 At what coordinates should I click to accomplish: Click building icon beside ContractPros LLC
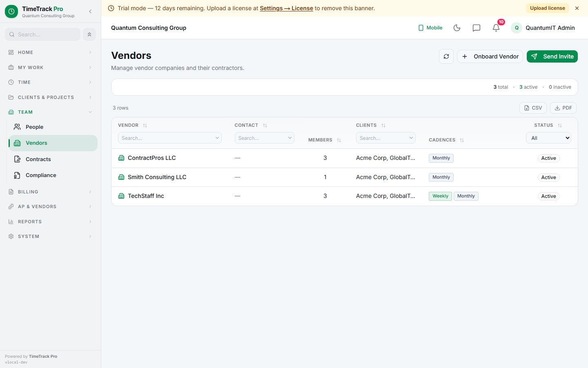[121, 158]
